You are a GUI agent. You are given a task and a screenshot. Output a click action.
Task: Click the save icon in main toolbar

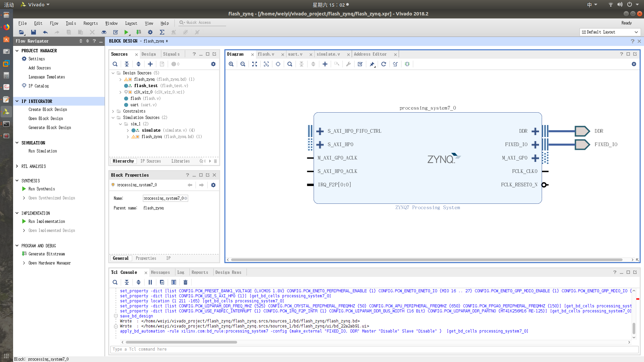point(33,32)
